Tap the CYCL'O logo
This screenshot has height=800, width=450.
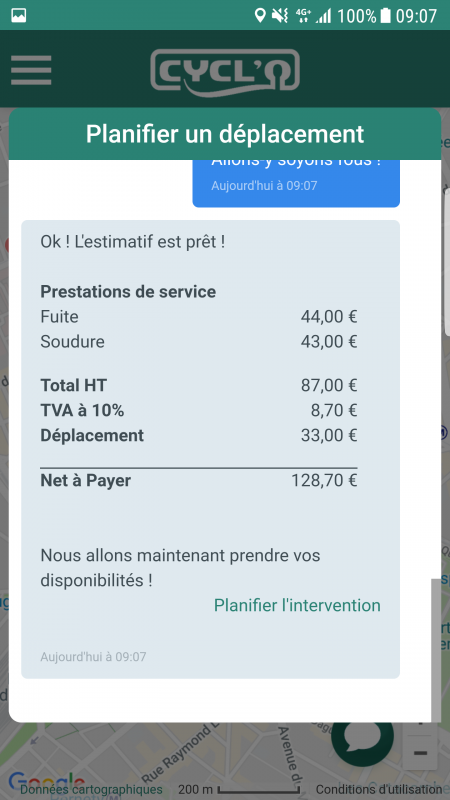point(225,73)
